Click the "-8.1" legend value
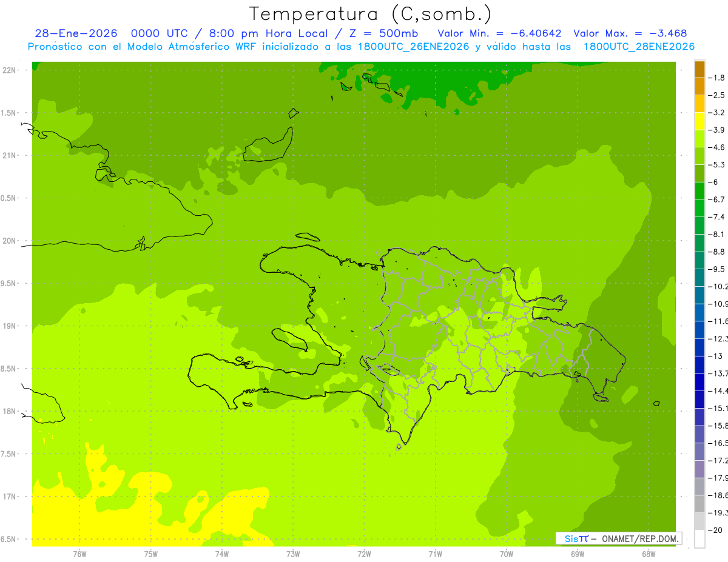728x562 pixels. 716,234
